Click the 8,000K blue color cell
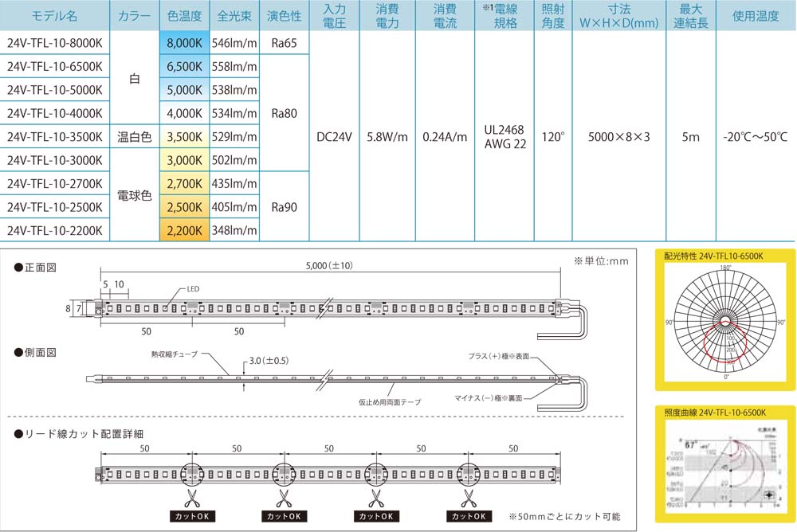Screen dimensions: 797x532 point(185,43)
